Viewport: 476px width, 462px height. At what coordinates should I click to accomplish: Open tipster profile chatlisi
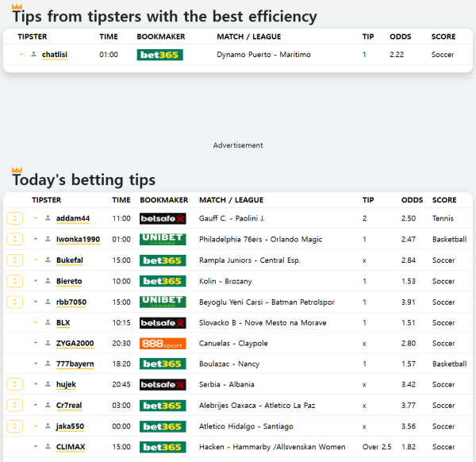tap(54, 55)
